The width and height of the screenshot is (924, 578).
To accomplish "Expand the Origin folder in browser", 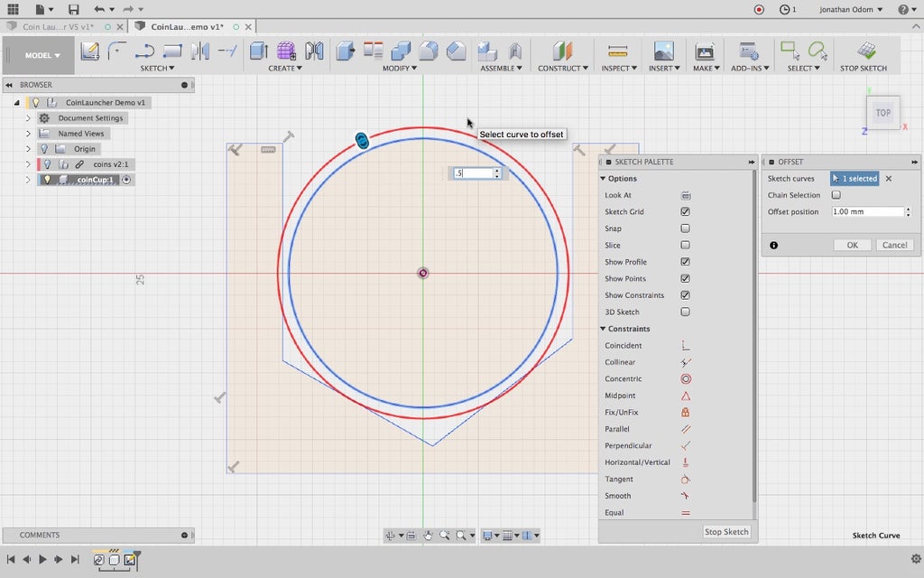I will (x=28, y=149).
